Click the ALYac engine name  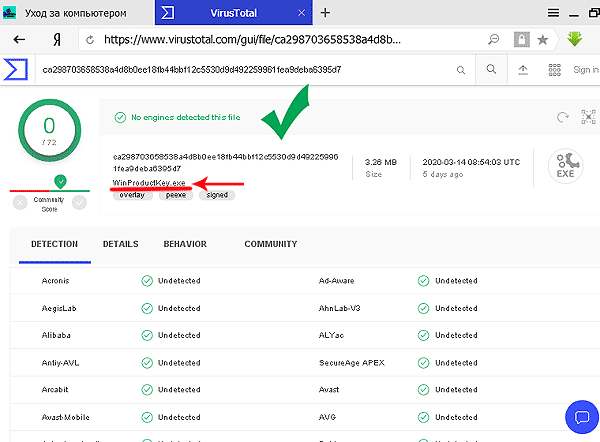[331, 335]
